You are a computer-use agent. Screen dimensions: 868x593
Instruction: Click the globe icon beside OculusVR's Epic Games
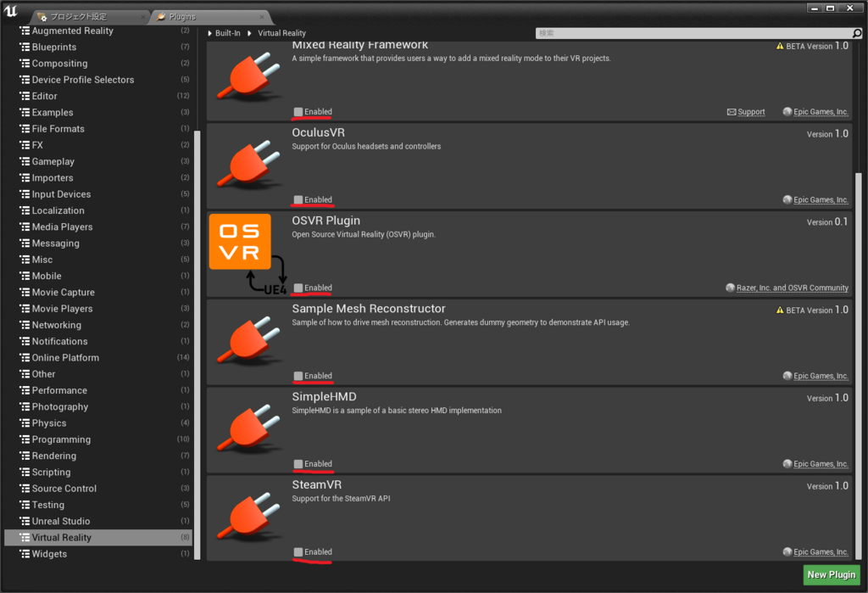787,199
